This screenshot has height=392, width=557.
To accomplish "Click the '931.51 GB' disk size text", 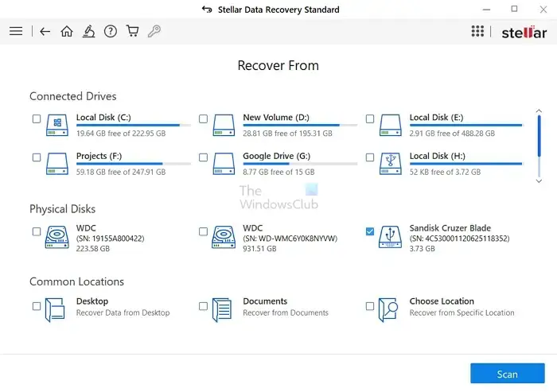I will click(x=259, y=249).
